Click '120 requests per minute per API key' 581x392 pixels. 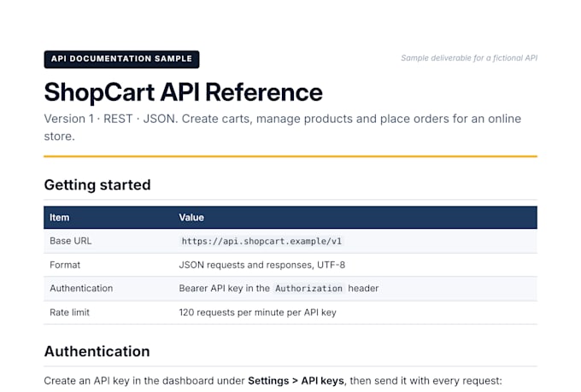point(257,313)
